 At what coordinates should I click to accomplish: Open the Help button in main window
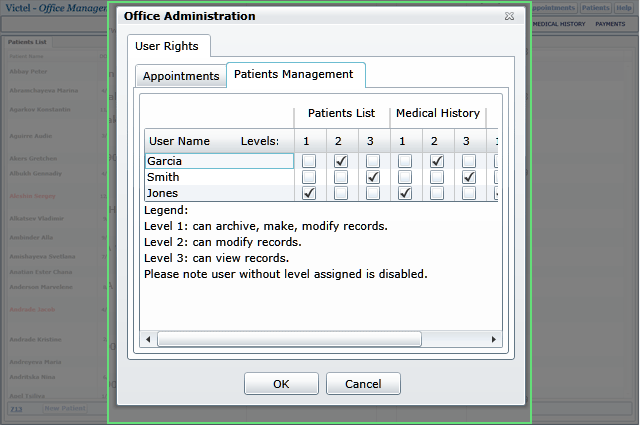623,8
